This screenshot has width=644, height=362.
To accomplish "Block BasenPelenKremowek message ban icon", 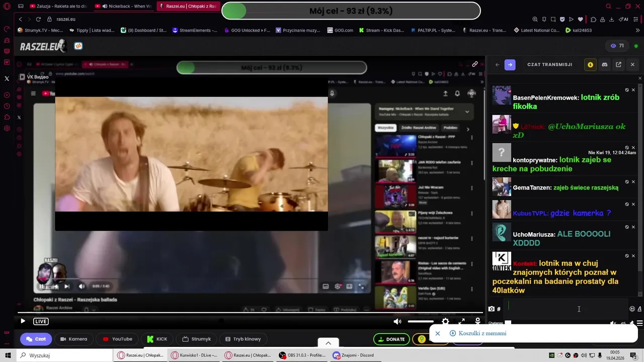I will point(627,90).
